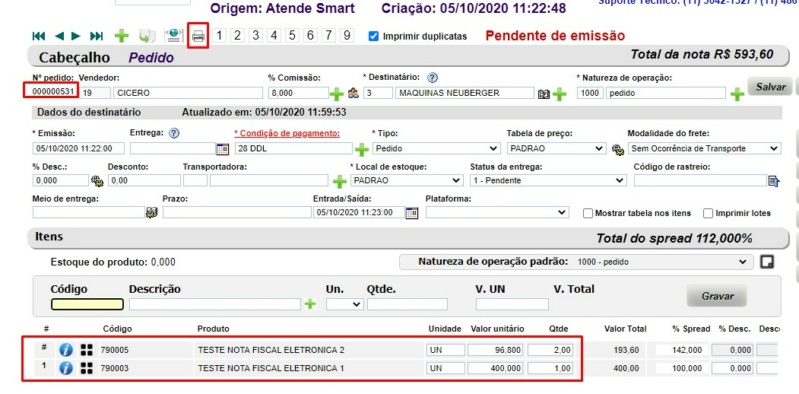The width and height of the screenshot is (799, 394).
Task: Select page 2 in toolbar
Action: (x=237, y=35)
